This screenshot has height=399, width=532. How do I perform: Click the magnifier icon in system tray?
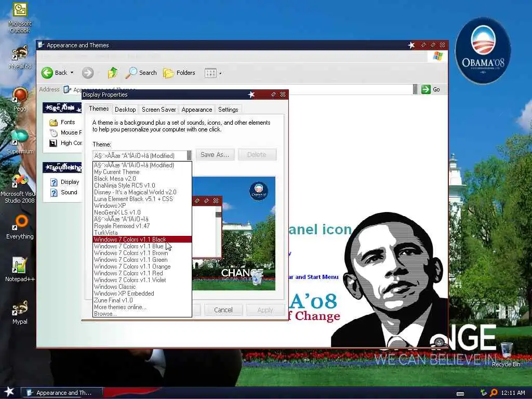(494, 393)
